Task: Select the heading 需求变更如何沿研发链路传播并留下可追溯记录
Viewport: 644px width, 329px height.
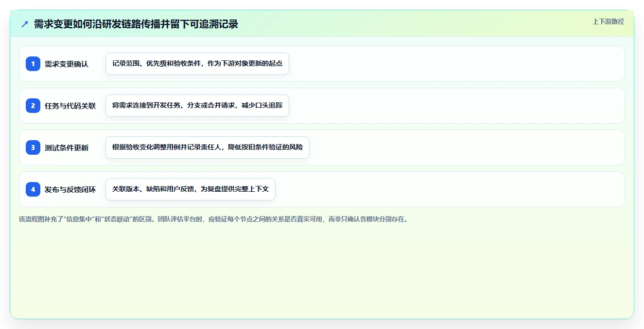Action: (136, 24)
